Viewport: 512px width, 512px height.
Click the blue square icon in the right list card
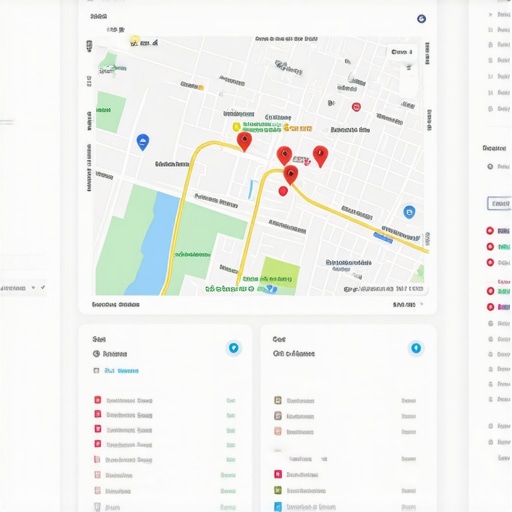[278, 506]
